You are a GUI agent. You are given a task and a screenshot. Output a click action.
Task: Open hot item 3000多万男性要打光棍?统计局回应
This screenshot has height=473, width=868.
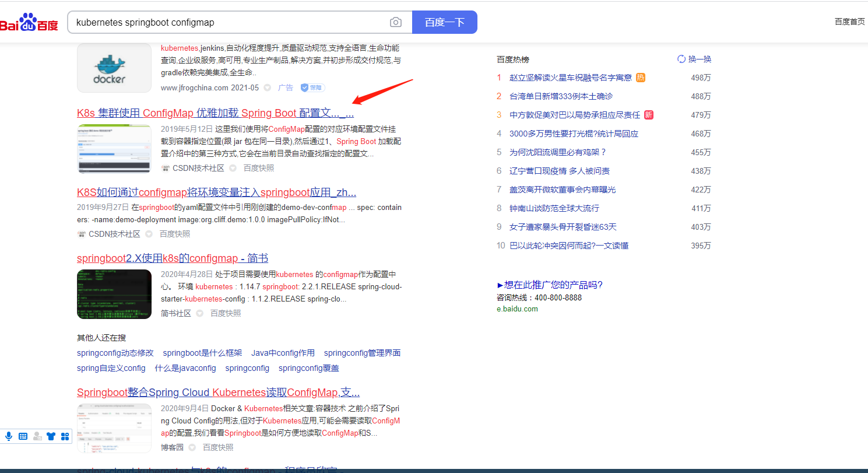(x=574, y=134)
